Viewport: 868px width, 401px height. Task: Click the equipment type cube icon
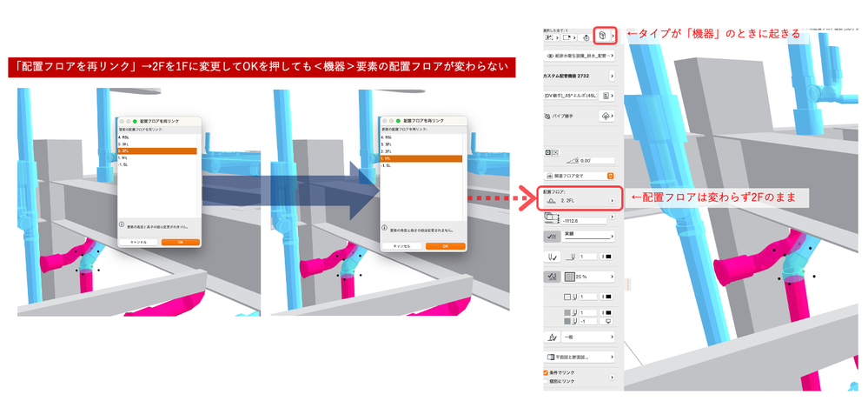[602, 35]
